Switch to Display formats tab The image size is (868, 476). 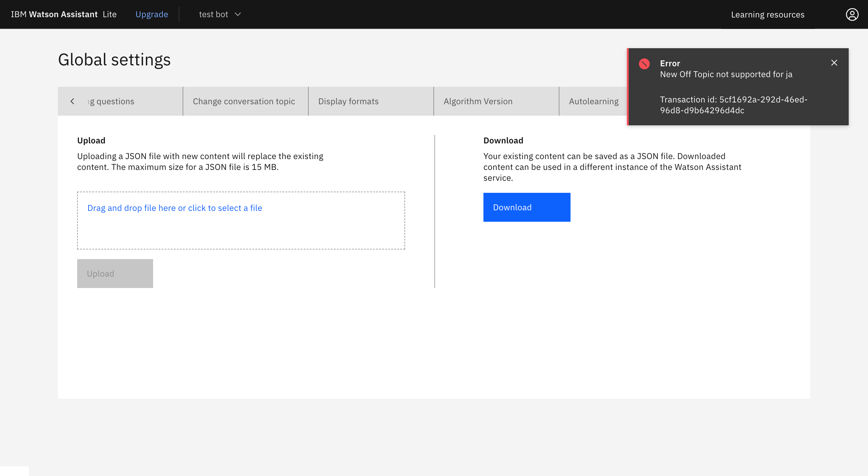pos(348,102)
